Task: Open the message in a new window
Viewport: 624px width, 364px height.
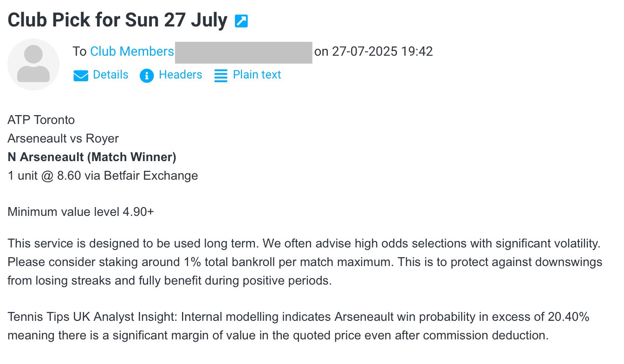Action: tap(241, 21)
